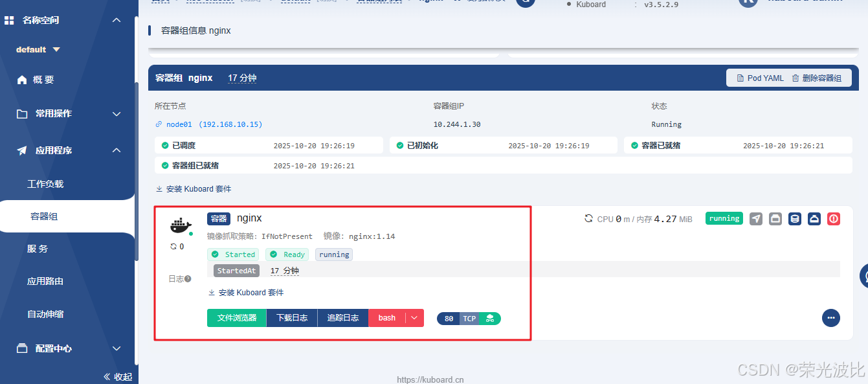Viewport: 868px width, 384px height.
Task: Refresh CPU and memory metrics icon
Action: click(588, 219)
